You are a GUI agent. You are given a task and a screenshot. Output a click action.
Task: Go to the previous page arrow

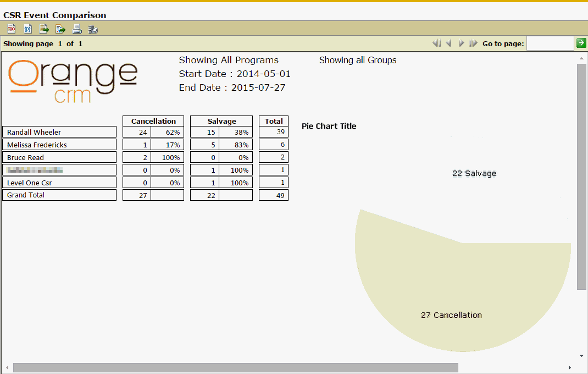point(449,43)
